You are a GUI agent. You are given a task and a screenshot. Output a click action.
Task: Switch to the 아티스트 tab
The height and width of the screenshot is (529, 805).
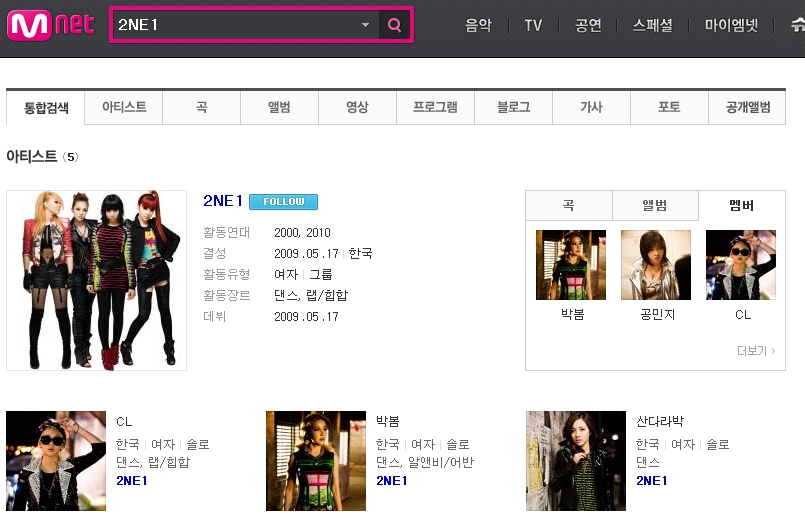point(124,107)
